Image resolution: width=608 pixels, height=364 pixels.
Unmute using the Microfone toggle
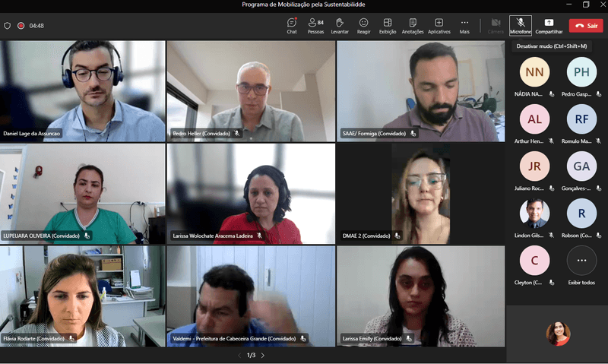[521, 25]
